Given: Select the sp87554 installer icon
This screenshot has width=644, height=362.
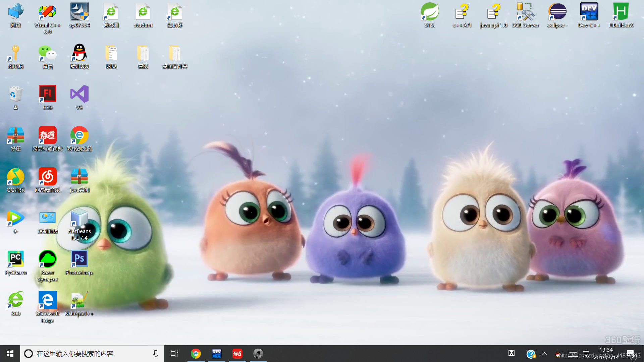Looking at the screenshot, I should tap(79, 15).
